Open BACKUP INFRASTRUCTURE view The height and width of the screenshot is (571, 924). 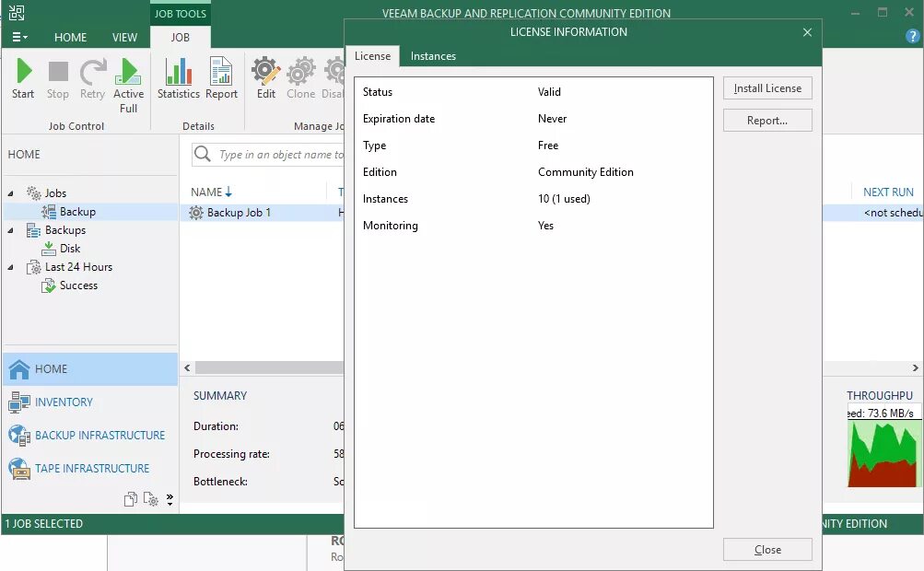tap(90, 436)
